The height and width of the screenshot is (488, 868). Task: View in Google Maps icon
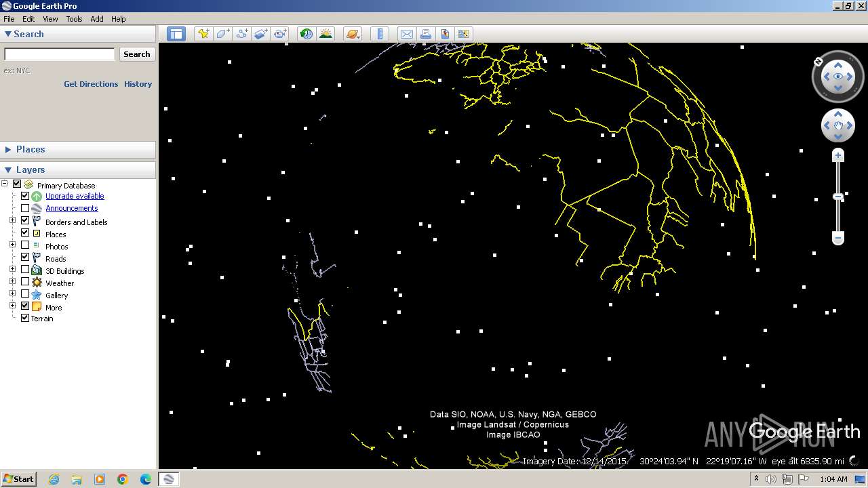(464, 34)
